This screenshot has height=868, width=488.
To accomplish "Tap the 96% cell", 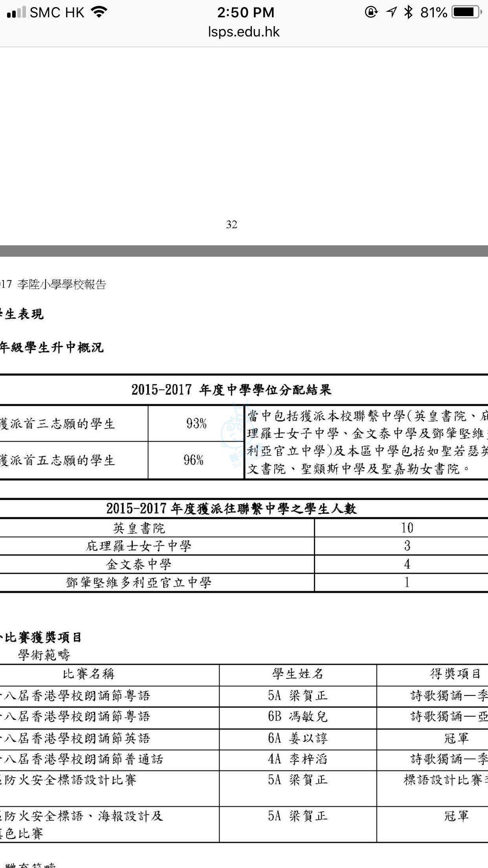I will (194, 460).
